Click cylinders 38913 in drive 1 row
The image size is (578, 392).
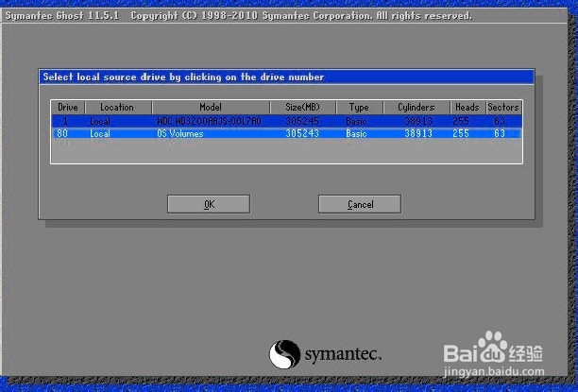click(418, 121)
